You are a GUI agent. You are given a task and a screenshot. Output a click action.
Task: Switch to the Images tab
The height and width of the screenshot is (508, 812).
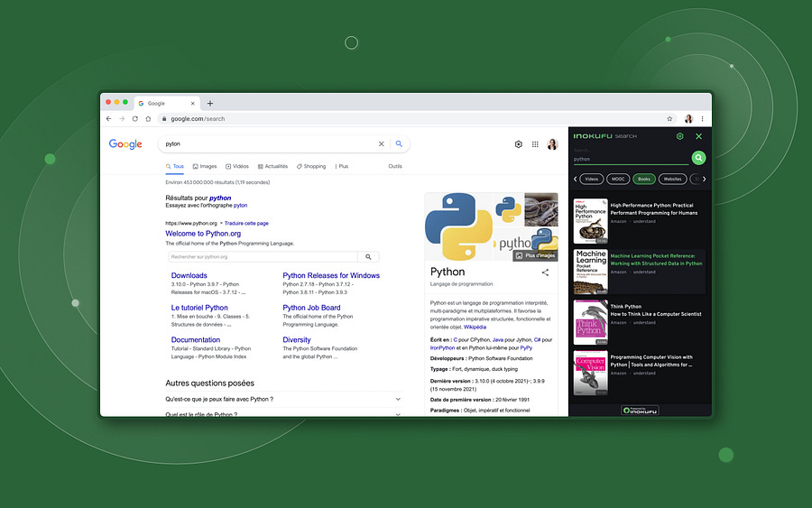[205, 166]
